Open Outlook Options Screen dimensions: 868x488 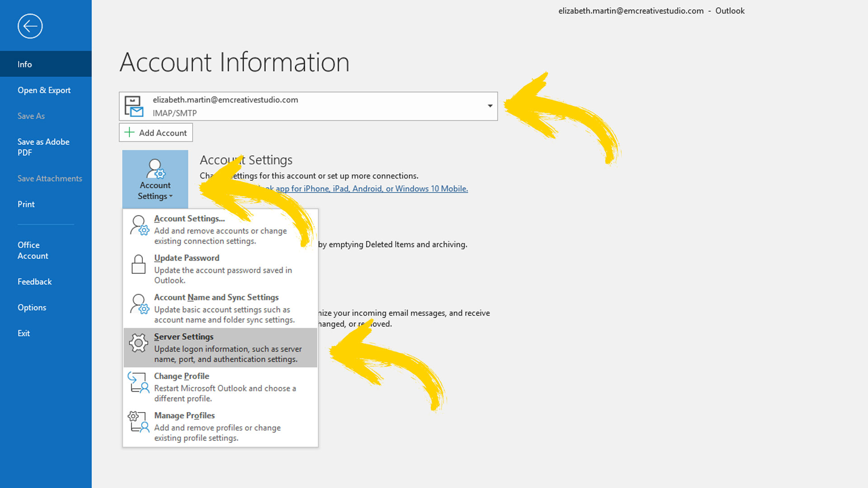(x=46, y=307)
